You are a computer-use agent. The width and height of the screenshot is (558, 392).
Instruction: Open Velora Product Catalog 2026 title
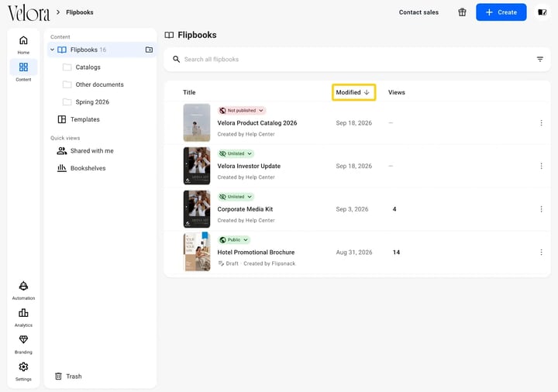coord(257,122)
